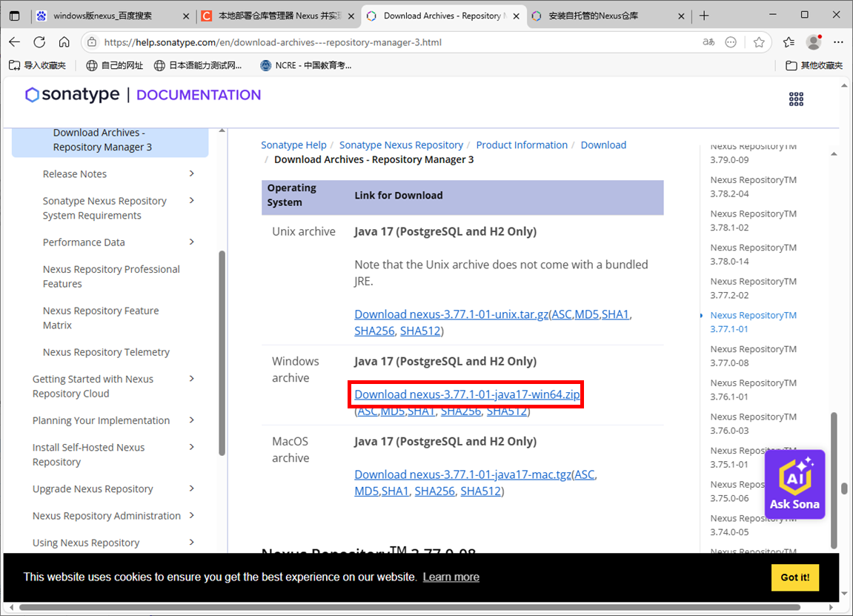
Task: Open Nexus Repository Professional Features
Action: [111, 276]
